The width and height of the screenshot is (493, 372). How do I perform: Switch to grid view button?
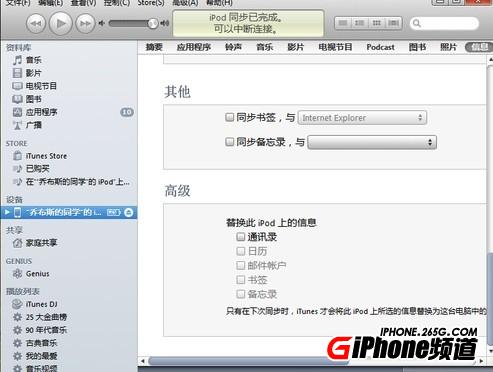[x=377, y=23]
